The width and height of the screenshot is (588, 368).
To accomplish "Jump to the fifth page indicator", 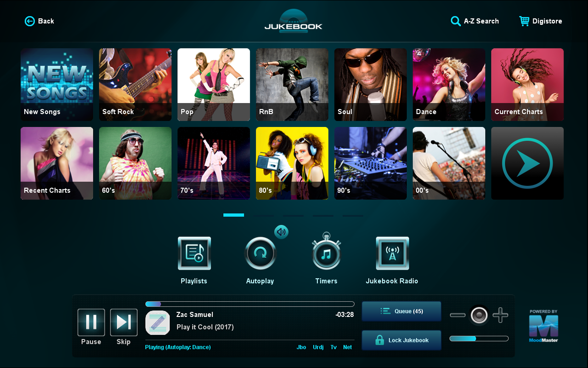I will tap(353, 215).
